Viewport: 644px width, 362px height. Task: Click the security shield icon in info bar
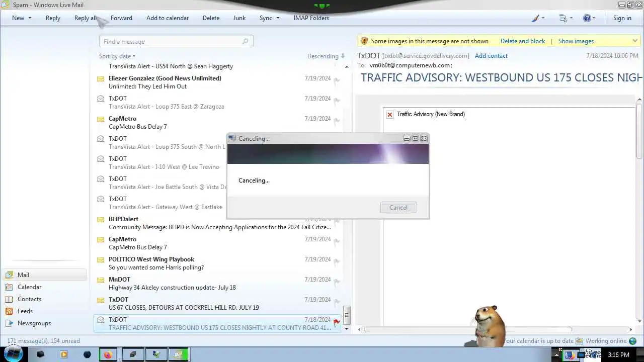point(364,41)
